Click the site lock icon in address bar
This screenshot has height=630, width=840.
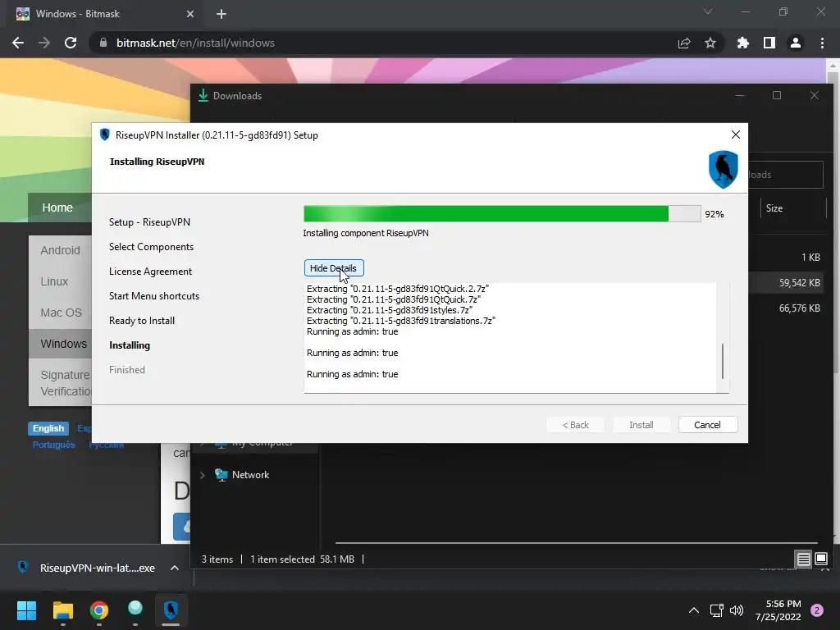pos(103,43)
